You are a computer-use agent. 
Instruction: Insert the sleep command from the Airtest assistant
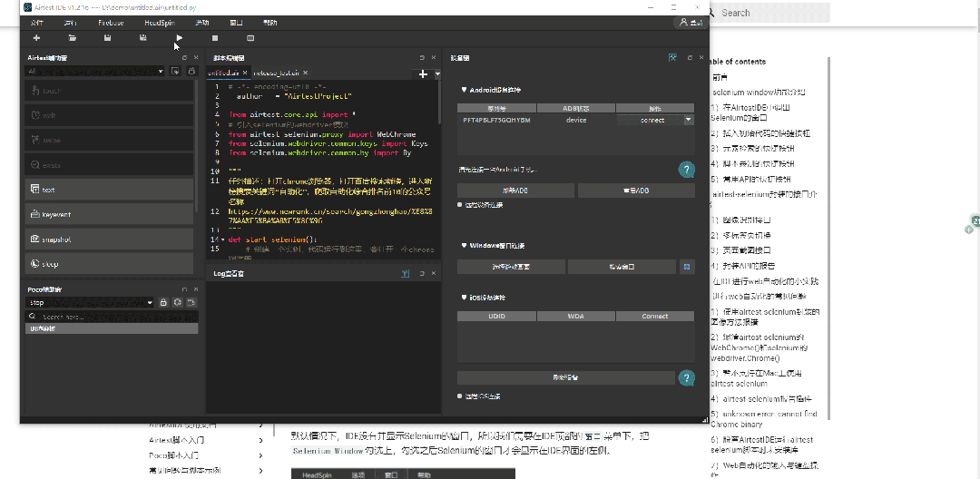coord(110,264)
